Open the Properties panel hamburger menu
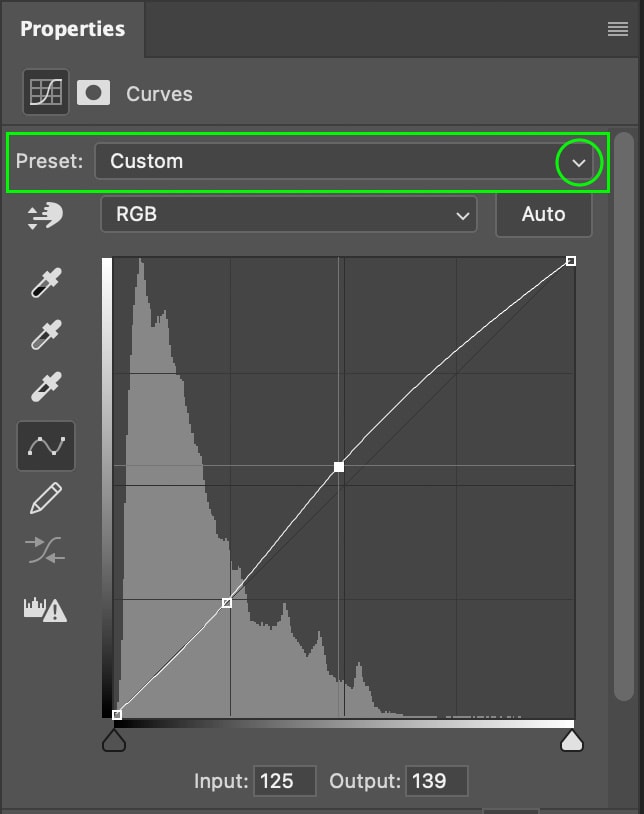This screenshot has width=644, height=814. 618,29
